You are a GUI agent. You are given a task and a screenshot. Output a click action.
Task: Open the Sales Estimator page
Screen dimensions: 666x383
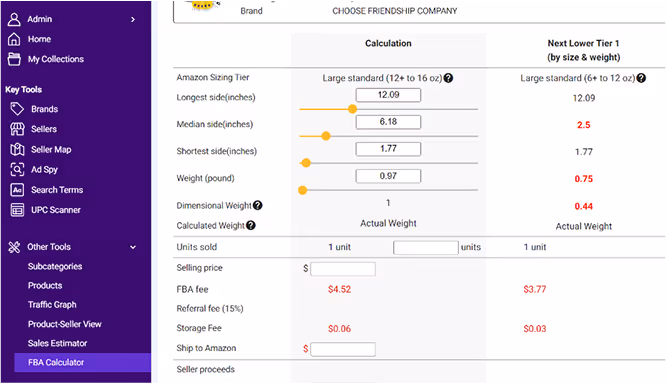(x=57, y=343)
